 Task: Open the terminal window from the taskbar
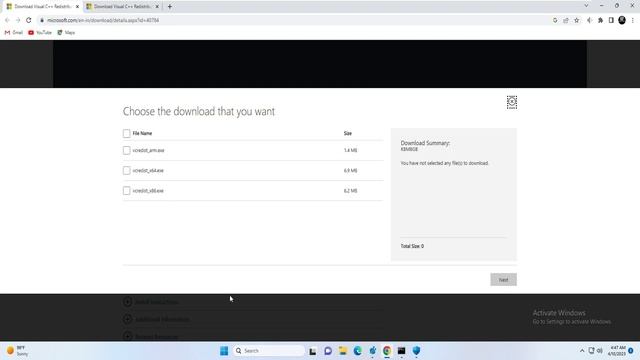402,351
